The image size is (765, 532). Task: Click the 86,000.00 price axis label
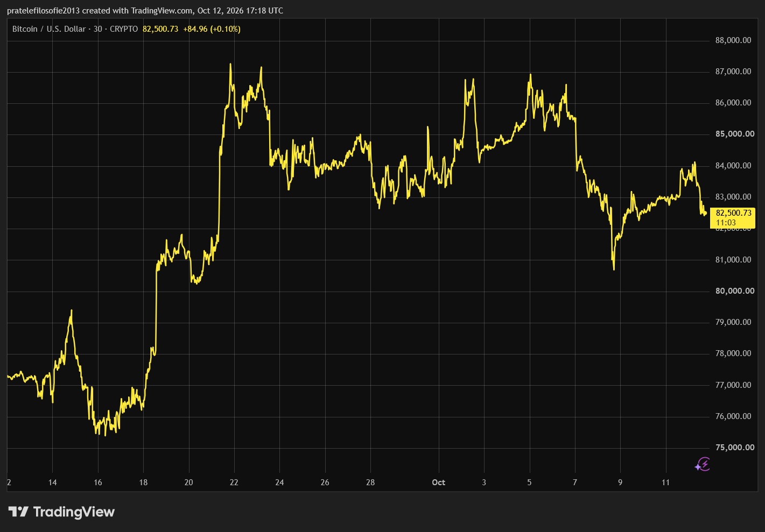733,103
